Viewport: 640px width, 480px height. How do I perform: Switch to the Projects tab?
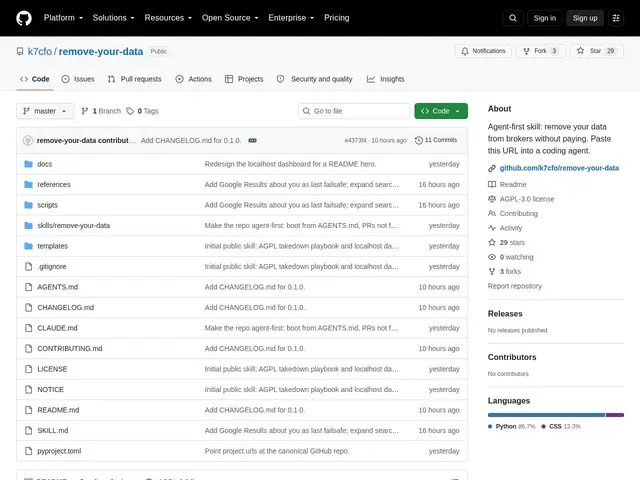coord(244,79)
